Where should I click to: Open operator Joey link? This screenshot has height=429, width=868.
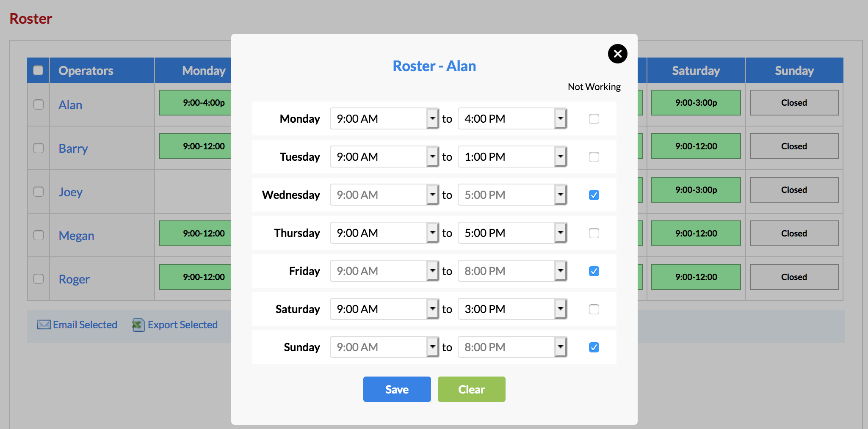click(70, 192)
